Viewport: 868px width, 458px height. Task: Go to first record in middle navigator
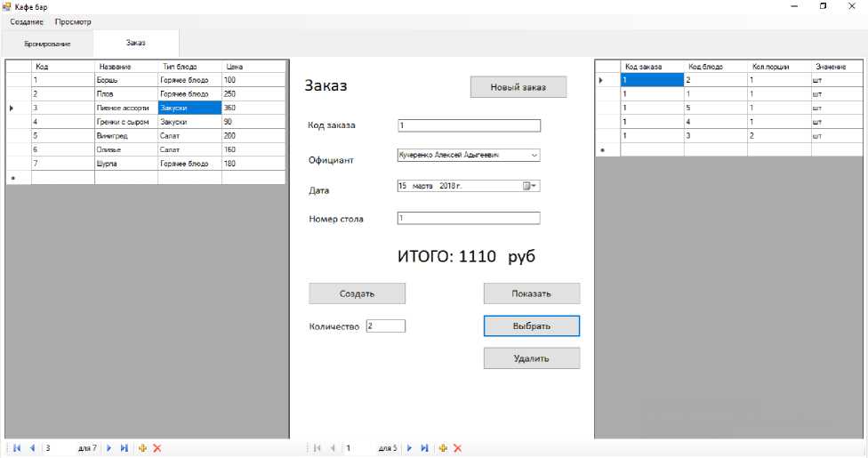click(317, 448)
